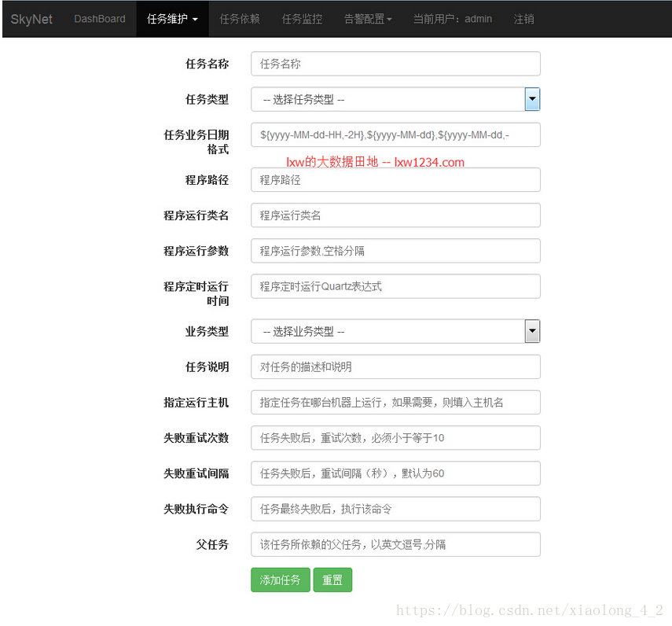Click the SkyNet brand logo
Screen dimensions: 672x626
pyautogui.click(x=31, y=20)
